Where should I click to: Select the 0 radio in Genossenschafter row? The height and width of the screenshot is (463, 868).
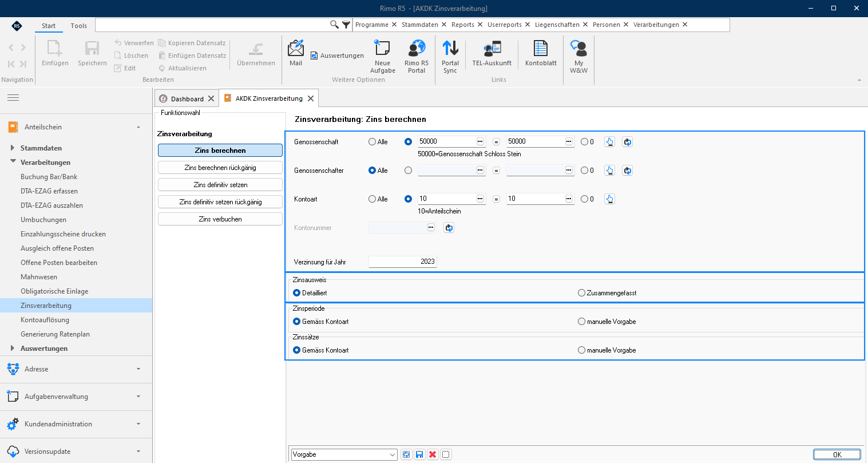pos(584,171)
